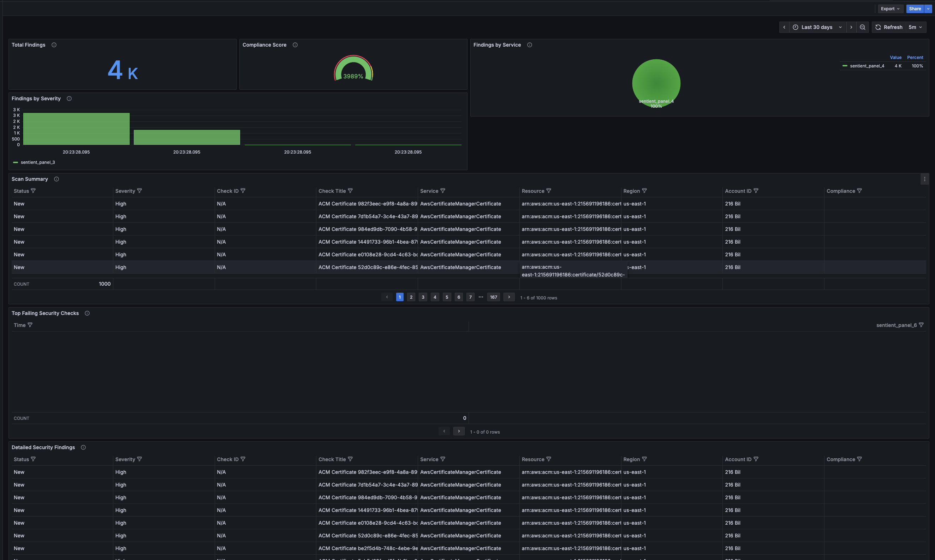Click the green pie chart slice
This screenshot has width=935, height=560.
pos(656,83)
